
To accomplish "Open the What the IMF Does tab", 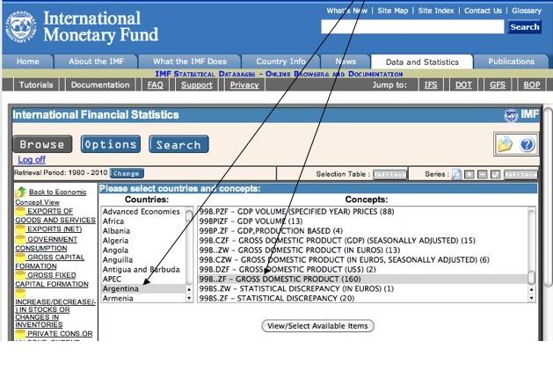I will [x=190, y=62].
